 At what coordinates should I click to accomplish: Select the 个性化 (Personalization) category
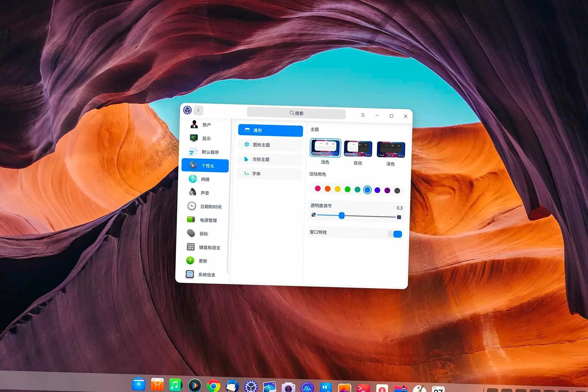[x=205, y=166]
